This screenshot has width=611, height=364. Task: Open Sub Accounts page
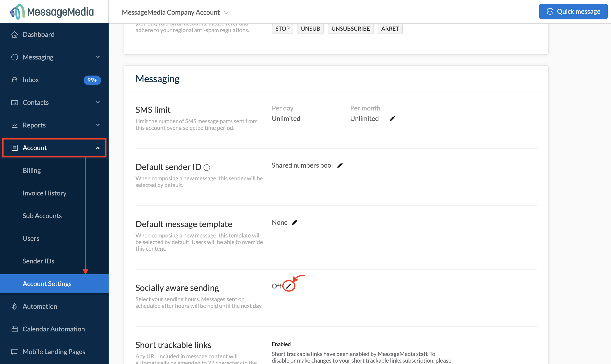tap(42, 216)
